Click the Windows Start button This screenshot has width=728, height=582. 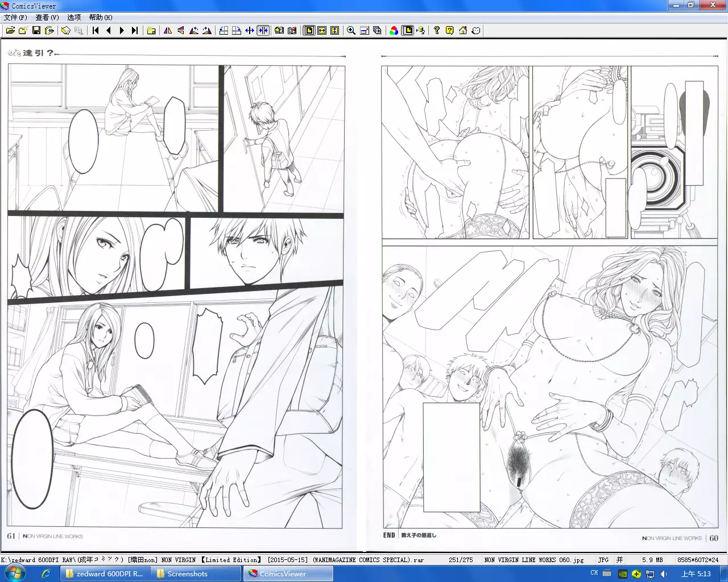point(14,573)
